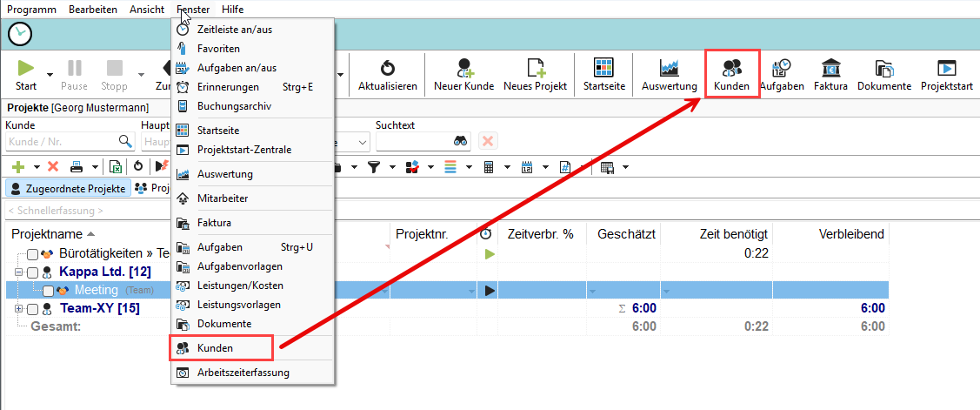Click the Kunden toolbar icon
Image resolution: width=980 pixels, height=410 pixels.
point(731,74)
